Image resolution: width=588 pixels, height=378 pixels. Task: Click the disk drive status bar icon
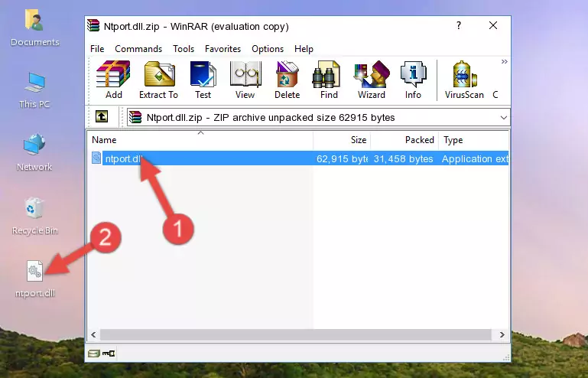(x=93, y=353)
